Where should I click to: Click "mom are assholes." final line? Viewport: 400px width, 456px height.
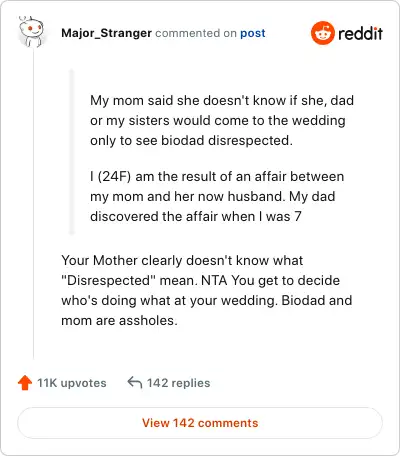119,321
